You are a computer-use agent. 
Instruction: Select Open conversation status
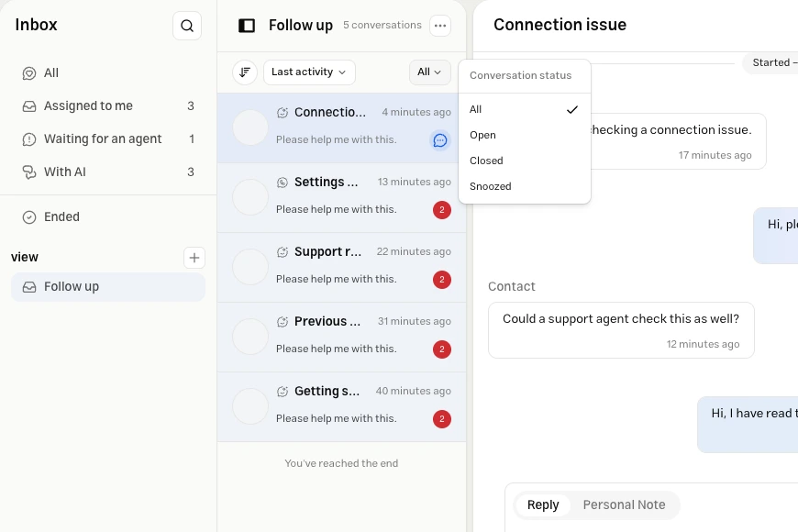(524, 136)
